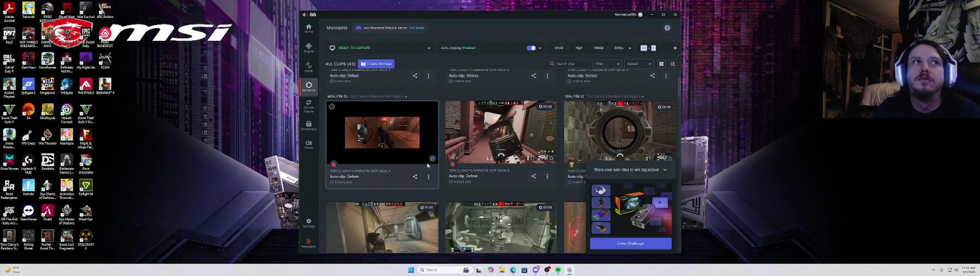Focus the Search clips field

pyautogui.click(x=569, y=64)
